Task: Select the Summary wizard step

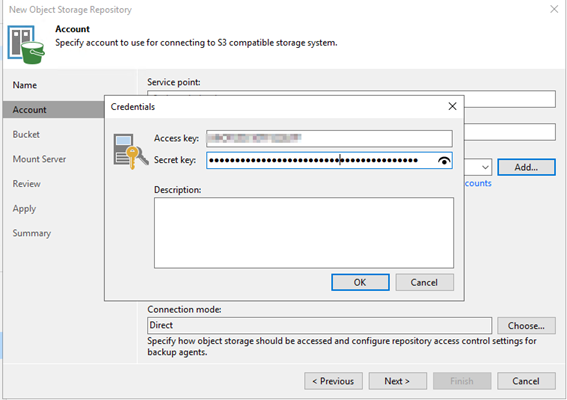Action: [x=32, y=233]
